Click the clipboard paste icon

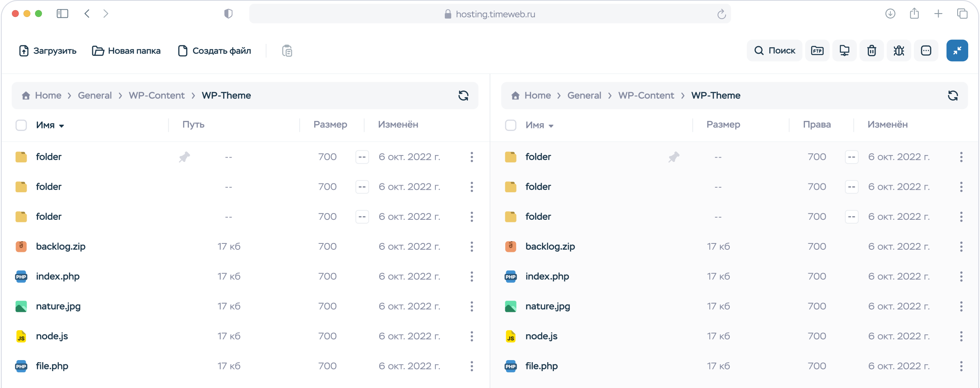click(x=287, y=51)
